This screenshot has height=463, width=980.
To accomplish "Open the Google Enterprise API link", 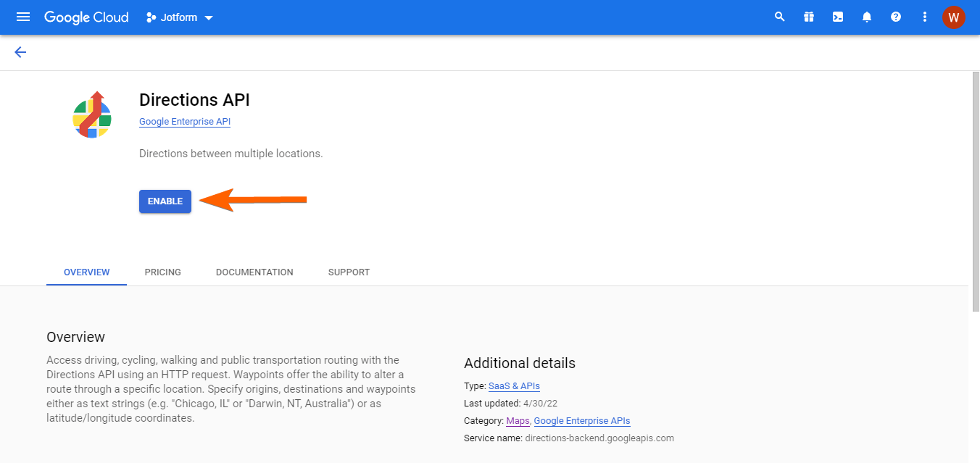I will click(185, 122).
